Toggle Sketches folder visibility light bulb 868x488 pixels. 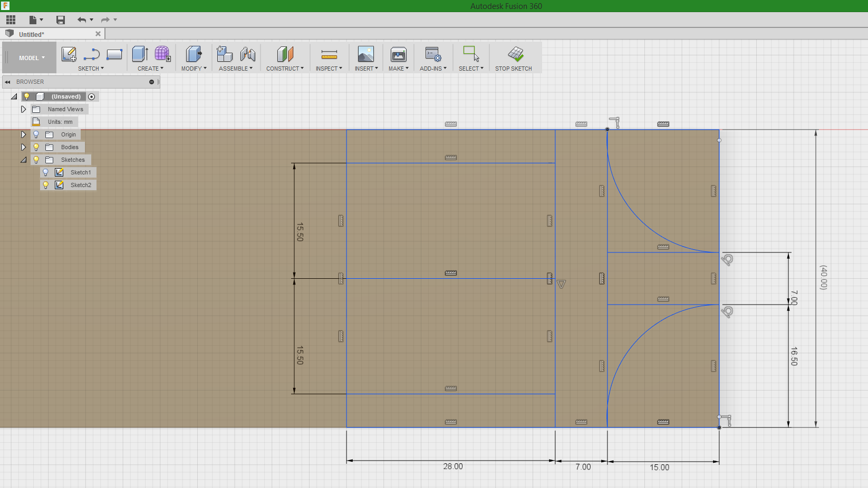point(36,160)
